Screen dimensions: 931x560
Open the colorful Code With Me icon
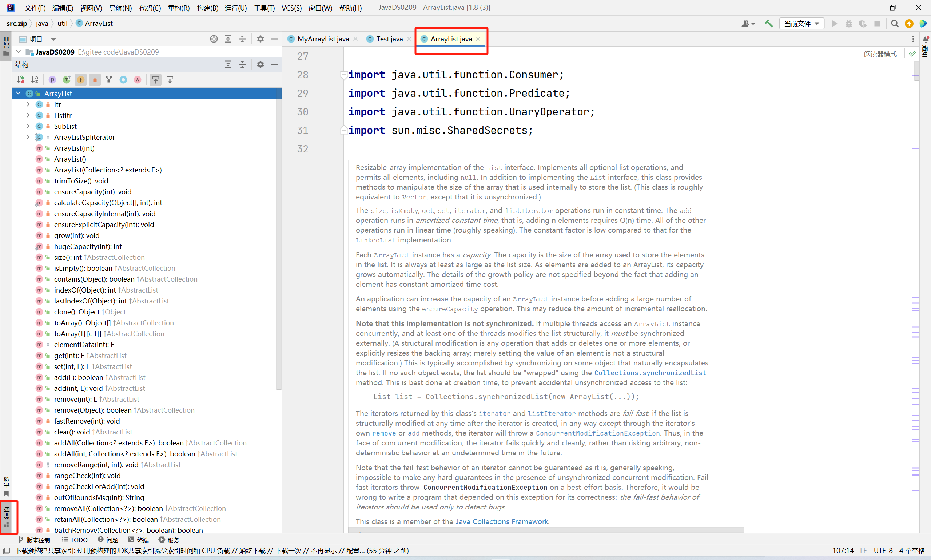click(923, 23)
